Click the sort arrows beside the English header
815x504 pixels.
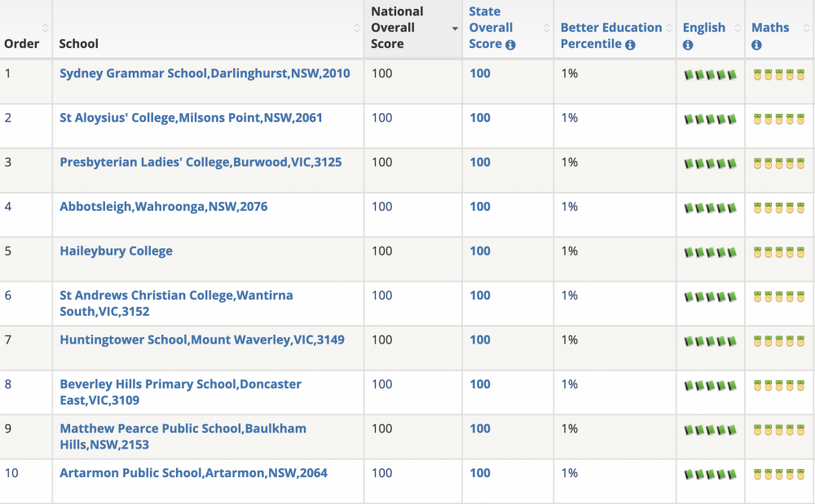[738, 28]
